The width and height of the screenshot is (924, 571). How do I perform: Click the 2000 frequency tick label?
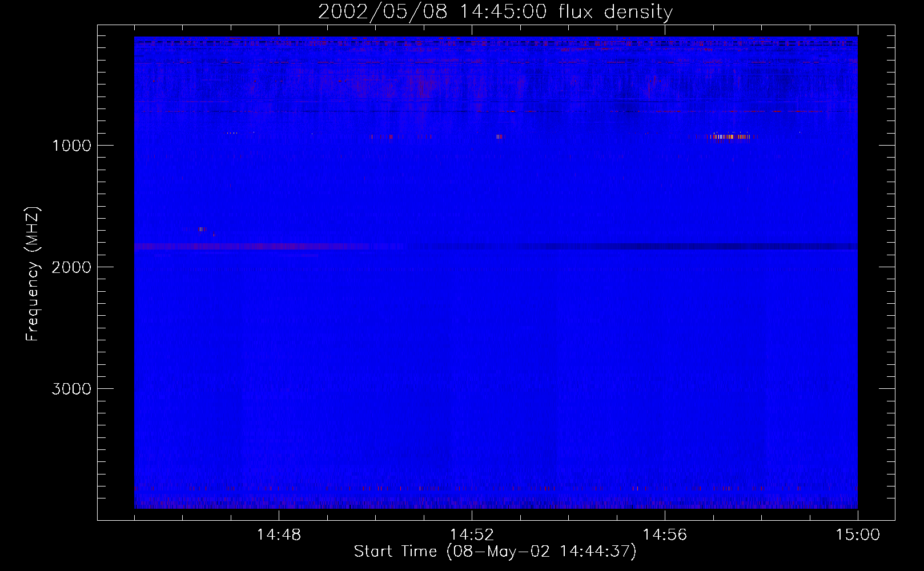click(x=71, y=267)
